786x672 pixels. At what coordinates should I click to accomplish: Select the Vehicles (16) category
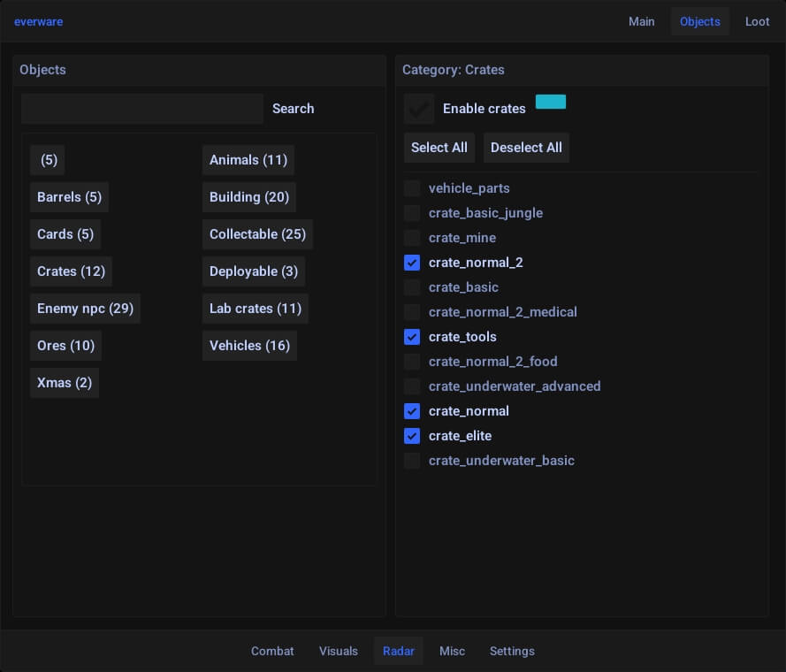[249, 346]
